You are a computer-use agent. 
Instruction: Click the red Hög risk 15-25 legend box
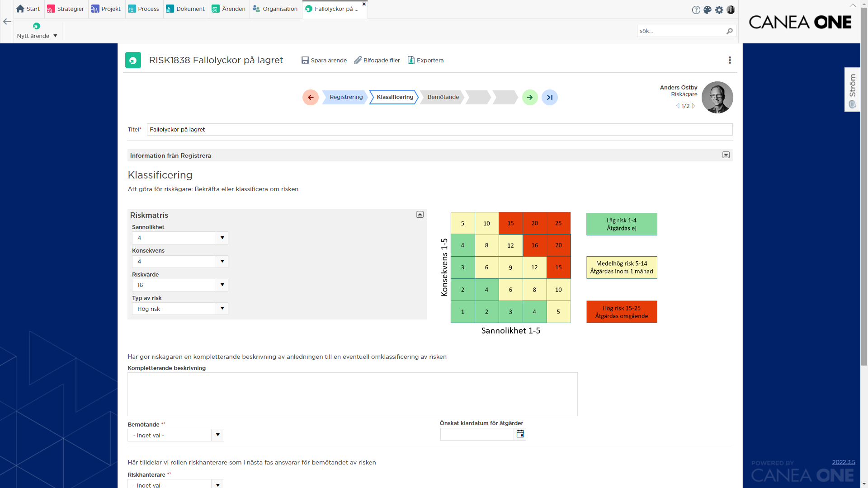click(x=622, y=312)
